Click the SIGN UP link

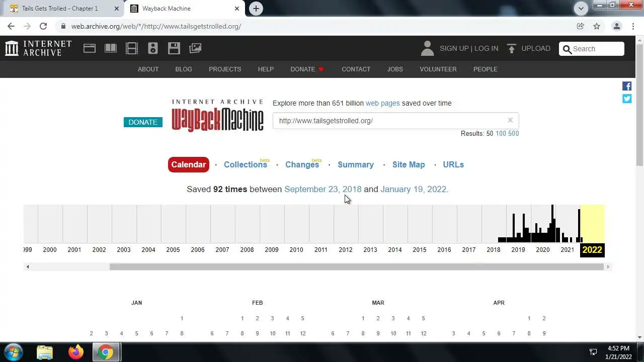coord(454,48)
